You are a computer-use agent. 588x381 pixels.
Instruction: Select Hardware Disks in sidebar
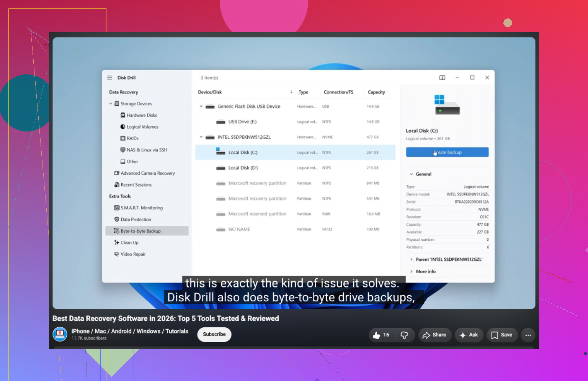142,115
